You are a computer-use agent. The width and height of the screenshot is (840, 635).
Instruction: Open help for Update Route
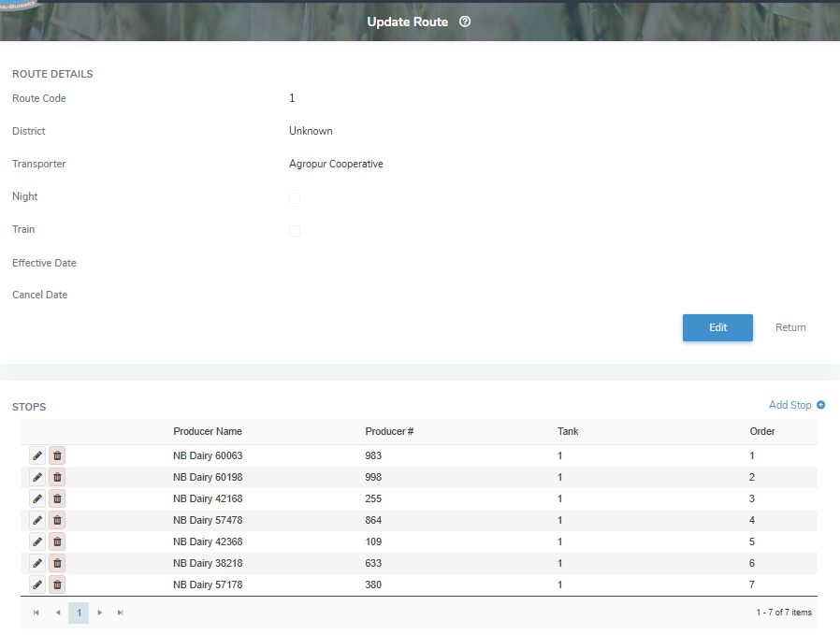[465, 22]
